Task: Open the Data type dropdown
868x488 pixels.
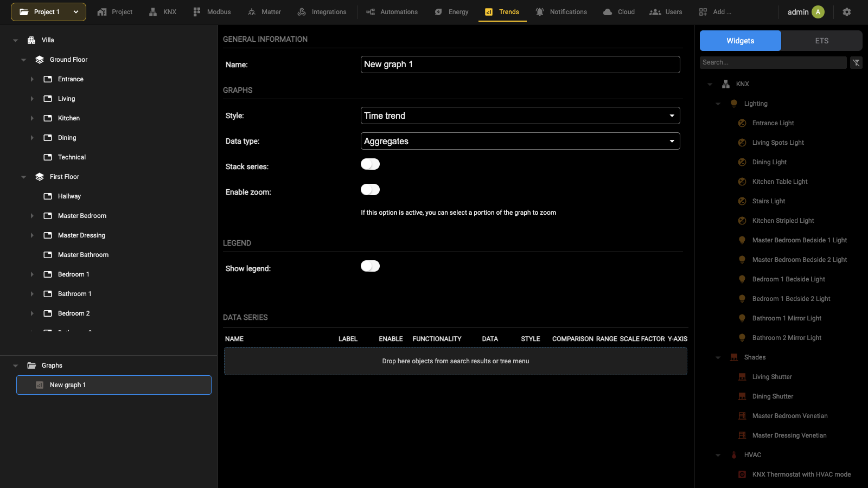Action: (520, 141)
